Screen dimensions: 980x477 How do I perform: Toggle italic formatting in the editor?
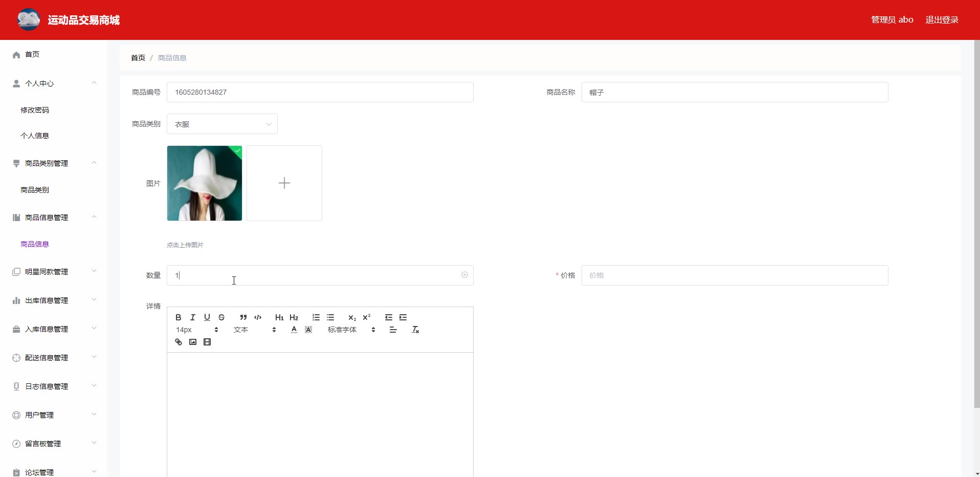tap(193, 317)
